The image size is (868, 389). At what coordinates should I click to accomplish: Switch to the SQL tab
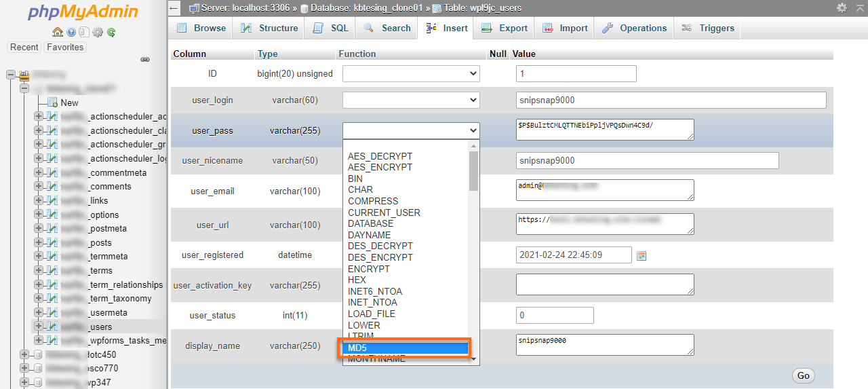(x=331, y=28)
